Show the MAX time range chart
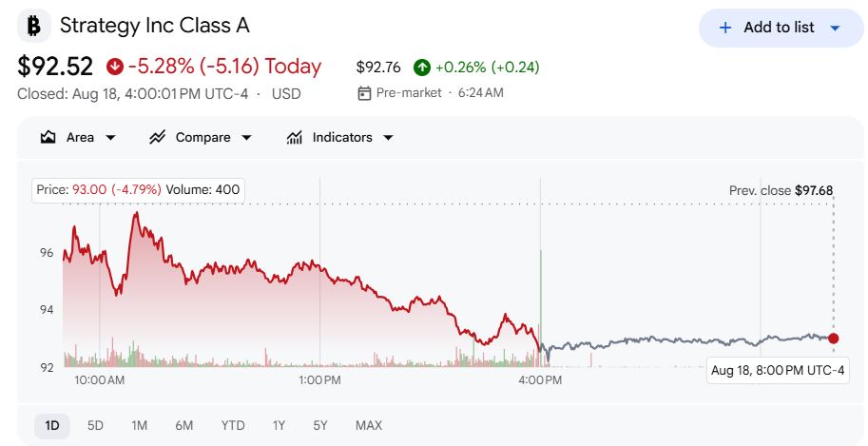The height and width of the screenshot is (446, 868). point(369,425)
